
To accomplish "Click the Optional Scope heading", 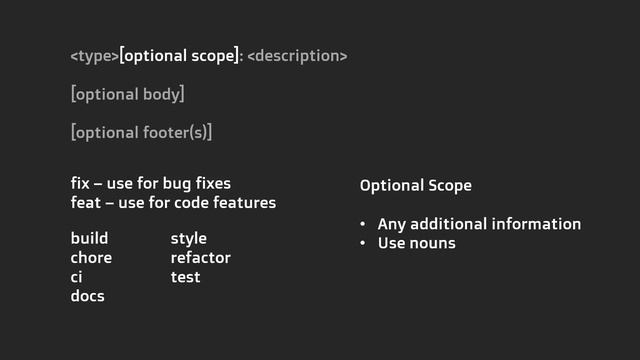I will [416, 186].
